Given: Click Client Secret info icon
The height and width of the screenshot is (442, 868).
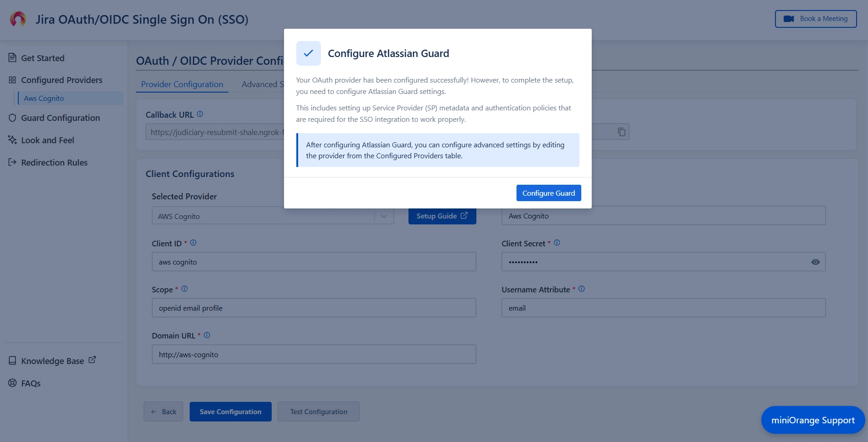Looking at the screenshot, I should (x=557, y=243).
